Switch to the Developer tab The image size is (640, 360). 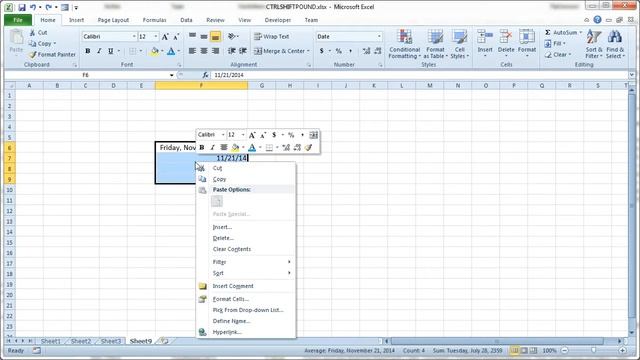click(x=278, y=20)
